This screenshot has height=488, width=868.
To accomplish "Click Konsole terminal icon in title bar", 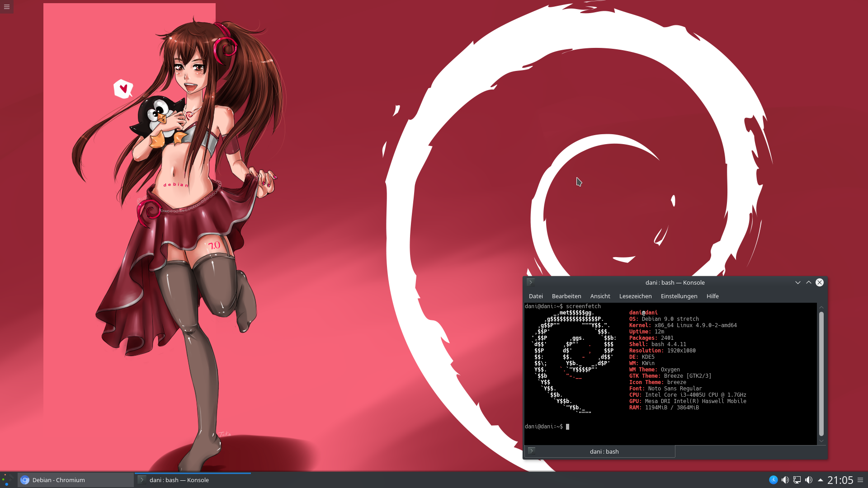I will pos(531,282).
